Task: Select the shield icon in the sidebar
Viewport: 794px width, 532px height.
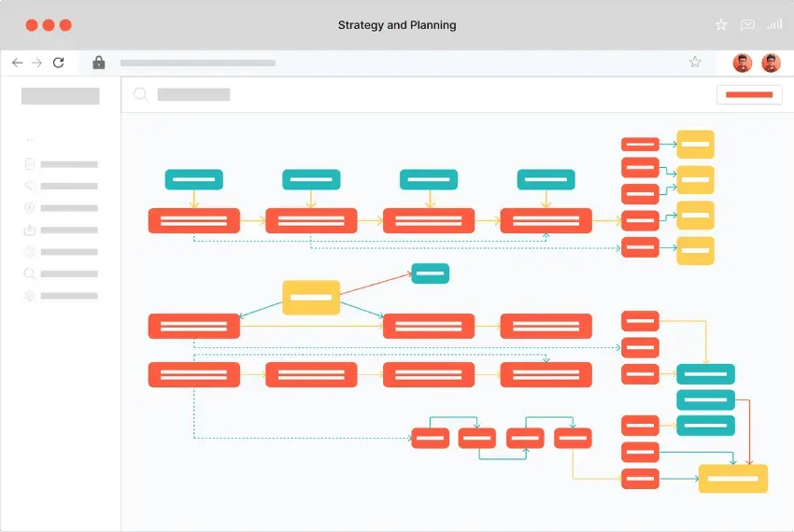Action: point(30,207)
